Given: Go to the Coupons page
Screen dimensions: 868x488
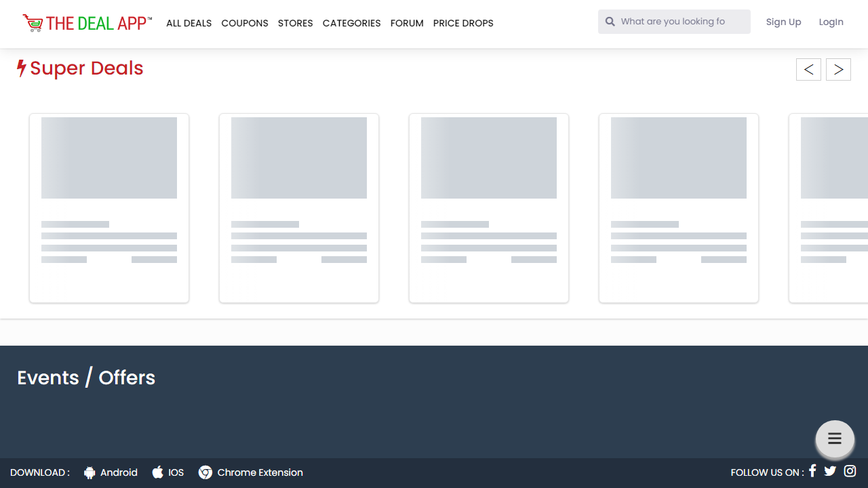Looking at the screenshot, I should pyautogui.click(x=245, y=23).
